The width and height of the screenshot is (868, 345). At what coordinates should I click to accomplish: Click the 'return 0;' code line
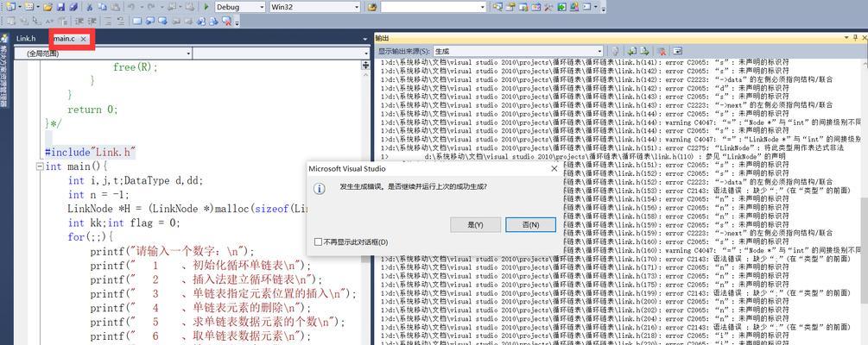point(93,110)
